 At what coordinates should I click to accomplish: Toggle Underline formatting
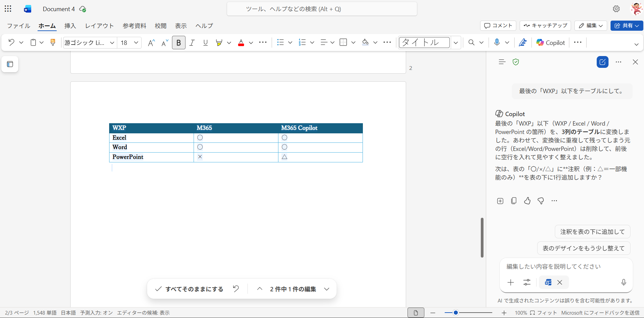(205, 43)
